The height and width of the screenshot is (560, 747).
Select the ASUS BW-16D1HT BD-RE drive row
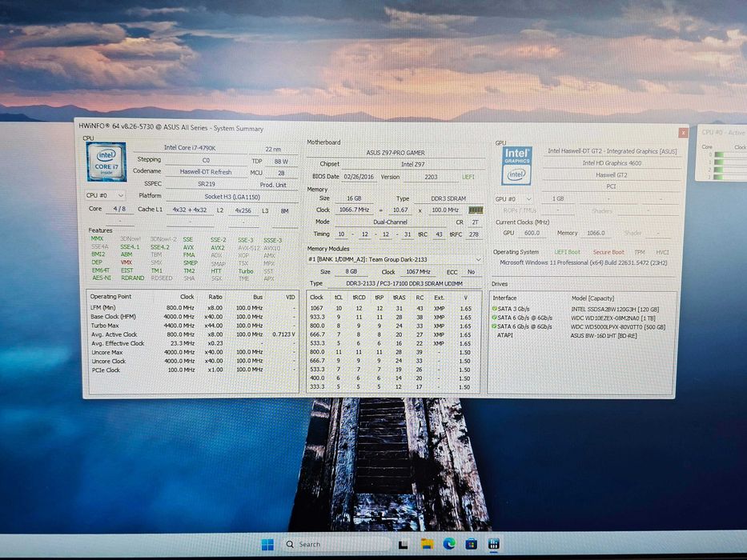(x=583, y=336)
